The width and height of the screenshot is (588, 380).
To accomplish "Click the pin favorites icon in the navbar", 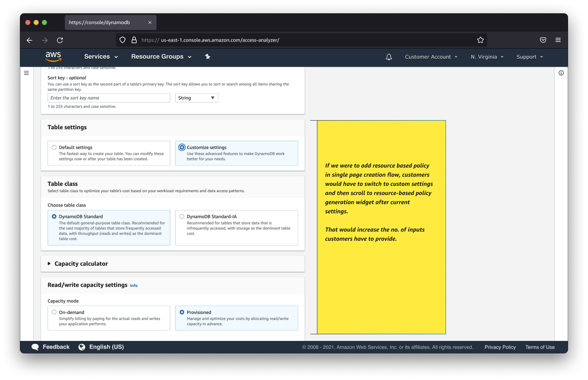I will point(208,57).
